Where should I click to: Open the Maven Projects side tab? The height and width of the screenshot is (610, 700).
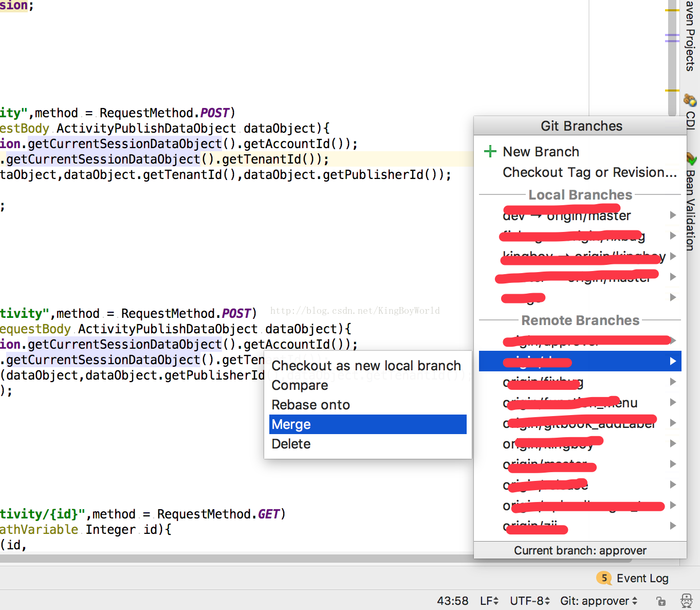click(690, 36)
